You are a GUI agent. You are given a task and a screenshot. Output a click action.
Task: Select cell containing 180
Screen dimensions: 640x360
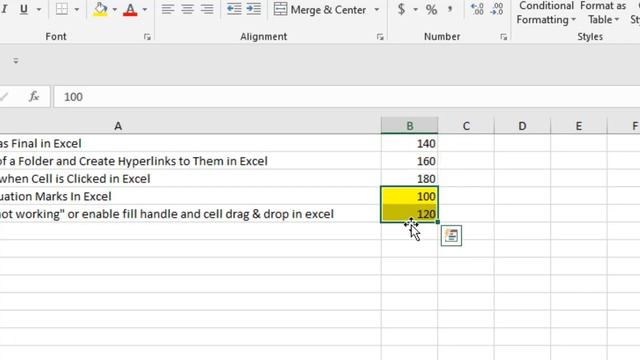click(409, 178)
